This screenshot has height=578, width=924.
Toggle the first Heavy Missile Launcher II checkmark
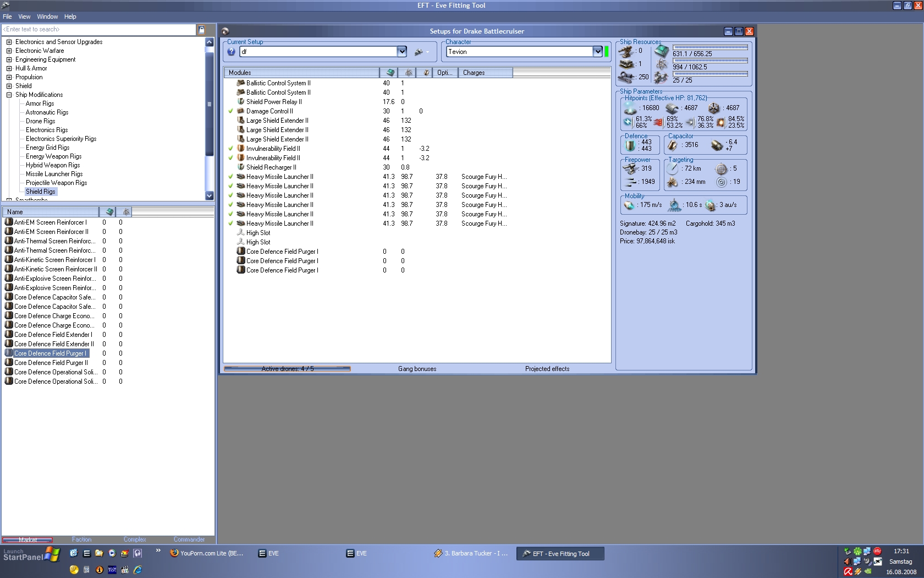click(x=231, y=177)
